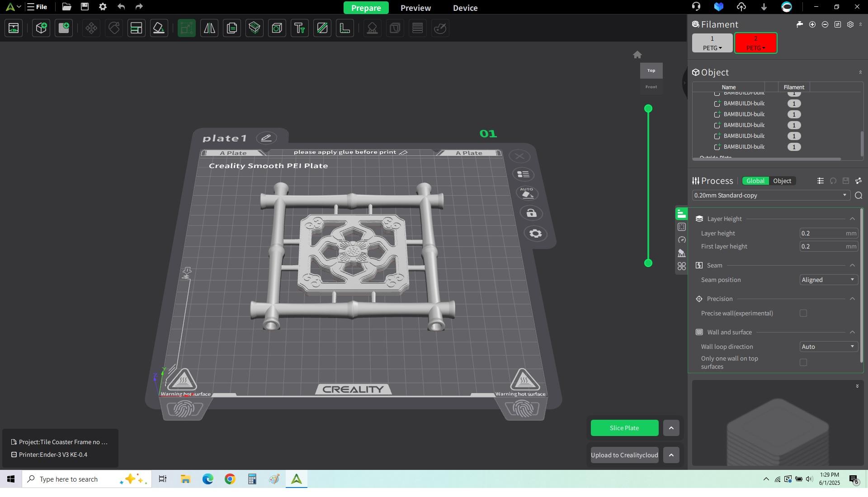Click the Add model cube icon

[41, 28]
